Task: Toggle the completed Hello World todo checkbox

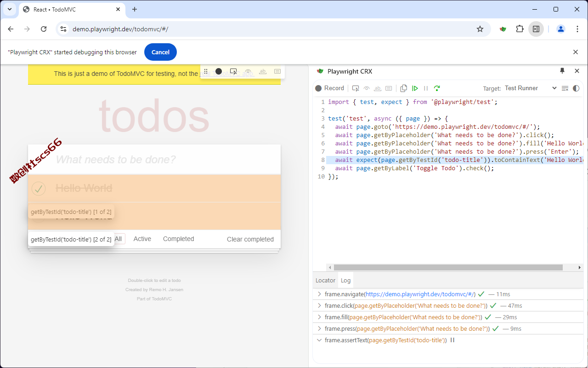Action: click(39, 188)
